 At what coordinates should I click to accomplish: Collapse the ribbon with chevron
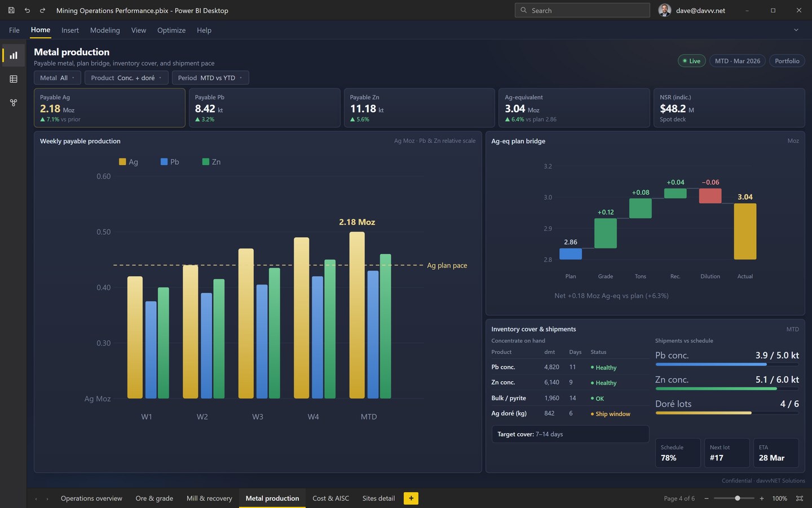point(796,30)
